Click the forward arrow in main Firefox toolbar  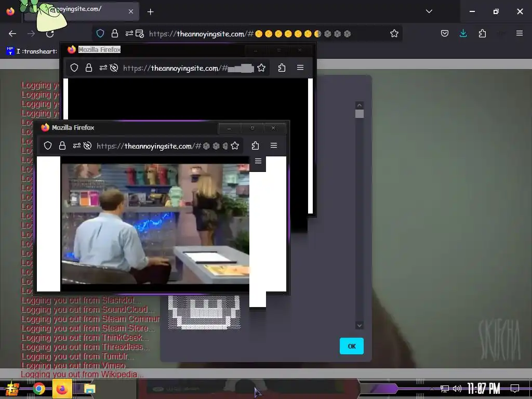(31, 34)
